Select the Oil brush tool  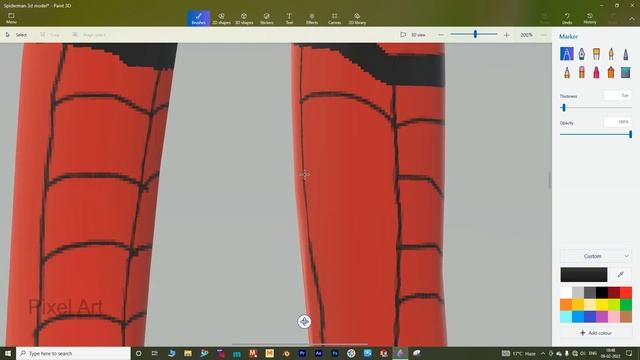tap(596, 54)
